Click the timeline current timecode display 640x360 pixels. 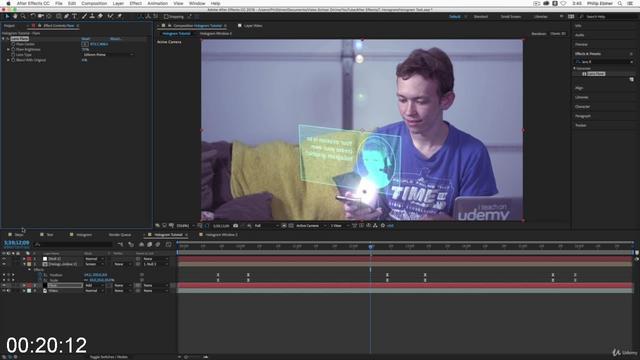coord(17,243)
